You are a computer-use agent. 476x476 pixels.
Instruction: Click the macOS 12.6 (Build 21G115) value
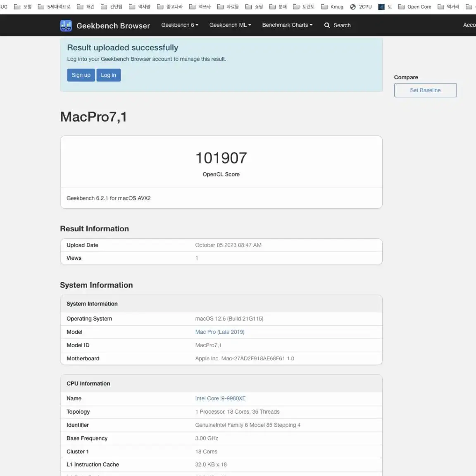click(229, 319)
